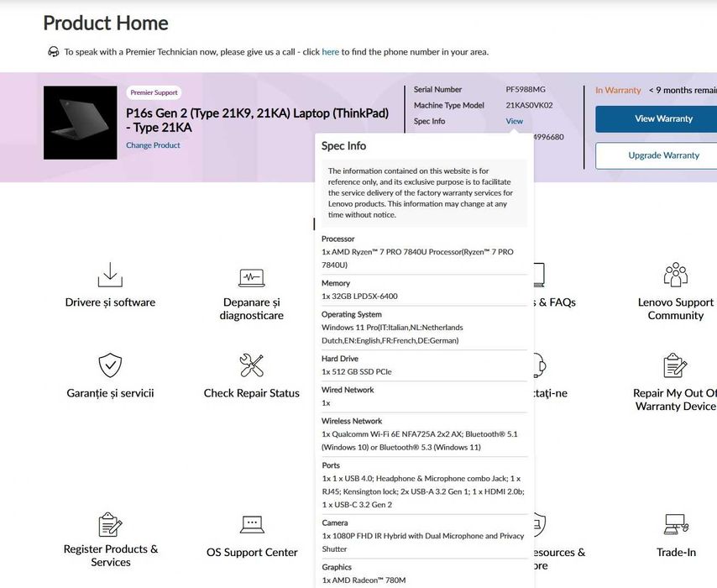Click the View Warranty button
Image resolution: width=717 pixels, height=588 pixels.
[x=657, y=119]
